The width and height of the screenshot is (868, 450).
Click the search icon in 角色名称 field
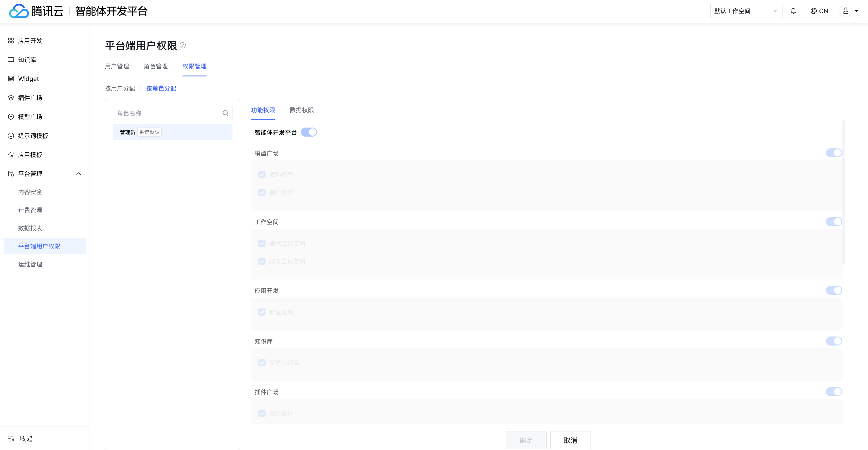click(225, 113)
